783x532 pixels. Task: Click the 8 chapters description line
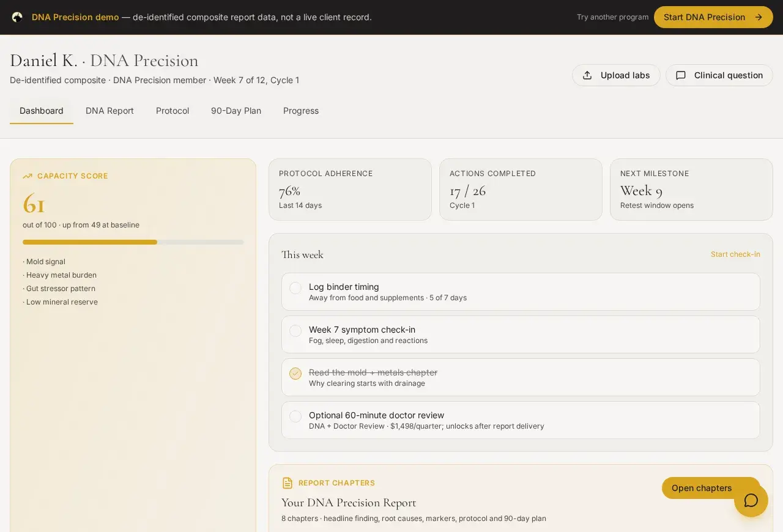(414, 519)
